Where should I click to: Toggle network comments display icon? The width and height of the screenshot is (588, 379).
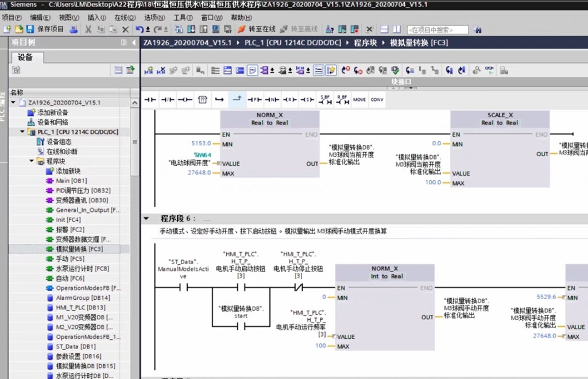318,71
